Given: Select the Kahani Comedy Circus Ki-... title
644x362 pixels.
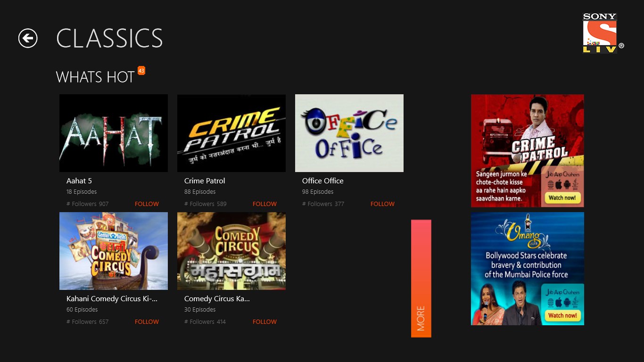Looking at the screenshot, I should [112, 299].
